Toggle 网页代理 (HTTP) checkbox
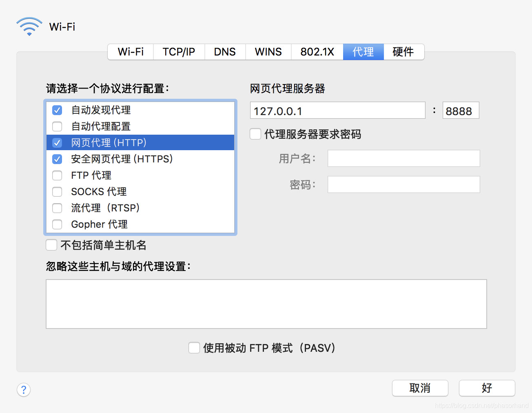Screen dimensions: 532x413 57,143
